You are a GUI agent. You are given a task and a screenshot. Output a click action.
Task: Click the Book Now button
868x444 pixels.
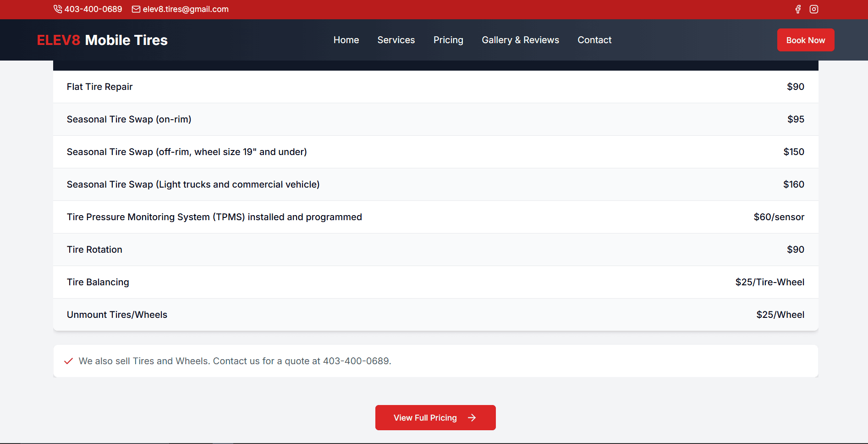coord(806,40)
